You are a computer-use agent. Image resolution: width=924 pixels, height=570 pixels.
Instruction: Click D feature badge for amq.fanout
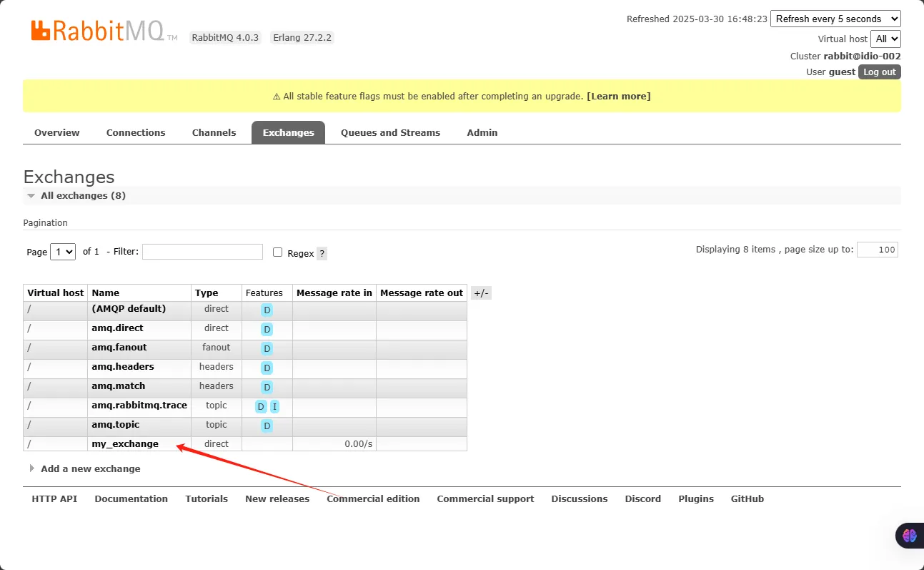coord(267,349)
